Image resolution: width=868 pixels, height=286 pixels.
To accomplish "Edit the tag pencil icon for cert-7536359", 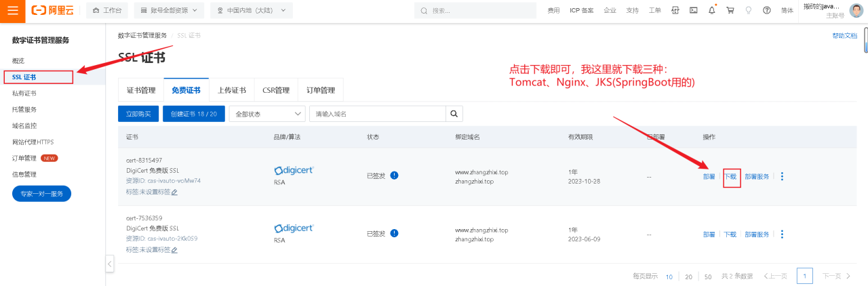I will (174, 249).
